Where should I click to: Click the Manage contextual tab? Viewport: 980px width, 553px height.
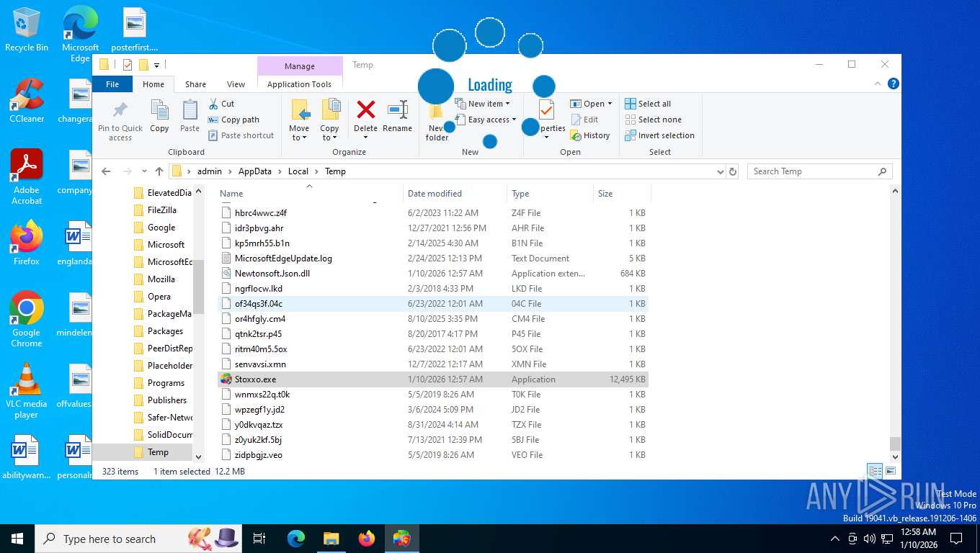pos(300,66)
